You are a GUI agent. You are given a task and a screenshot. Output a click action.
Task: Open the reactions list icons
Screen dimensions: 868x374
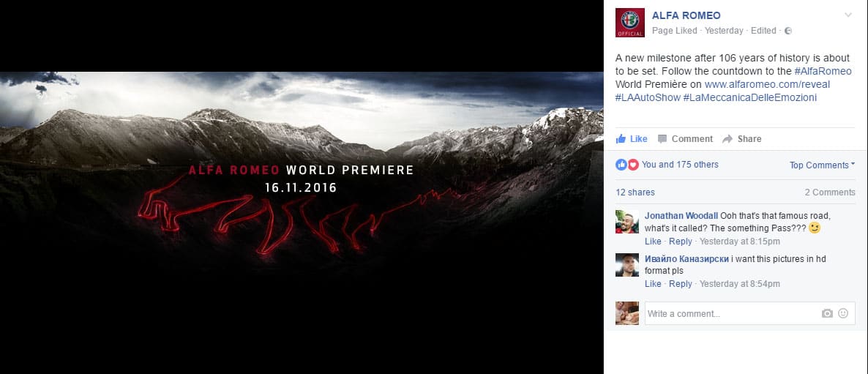[627, 165]
